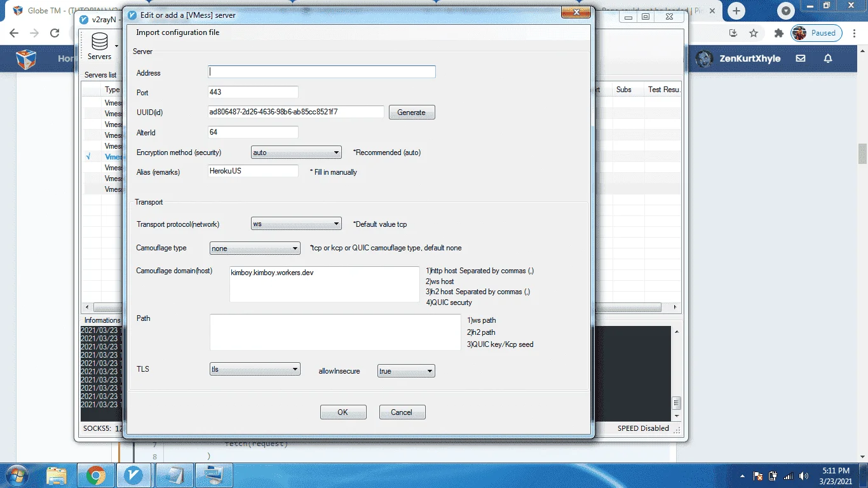Bookmark this page with the star
Viewport: 868px width, 488px height.
(754, 33)
